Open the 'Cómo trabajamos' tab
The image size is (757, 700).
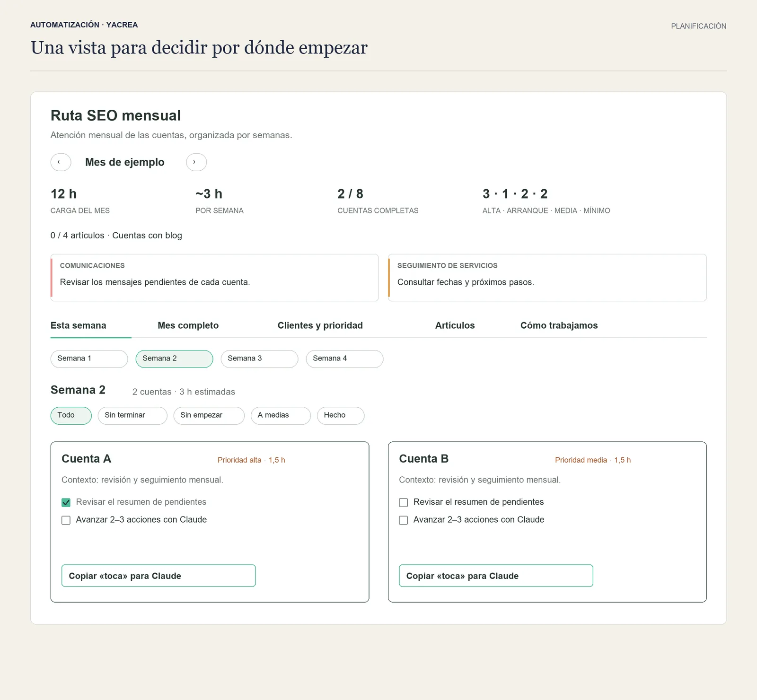coord(559,325)
